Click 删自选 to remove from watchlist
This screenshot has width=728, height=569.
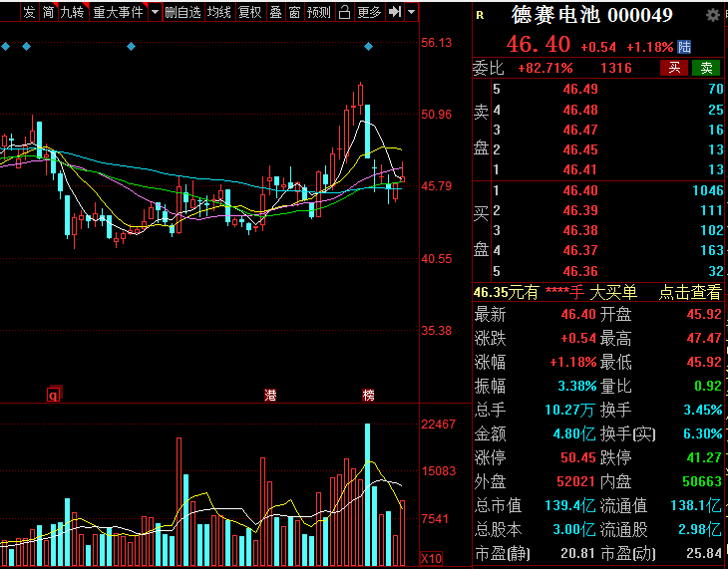[x=182, y=12]
